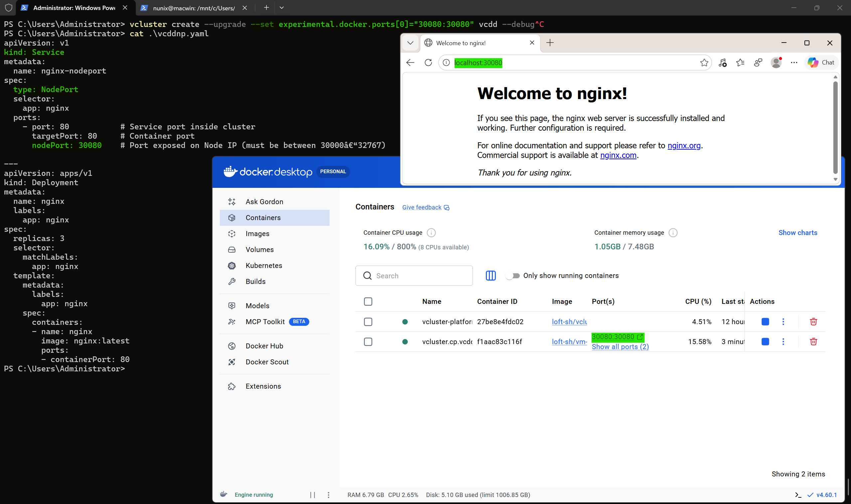Open Kubernetes section in Docker sidebar
The image size is (851, 504).
tap(264, 266)
